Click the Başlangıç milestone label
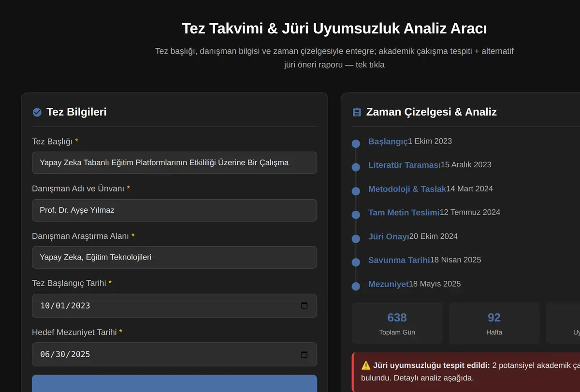 pyautogui.click(x=388, y=141)
